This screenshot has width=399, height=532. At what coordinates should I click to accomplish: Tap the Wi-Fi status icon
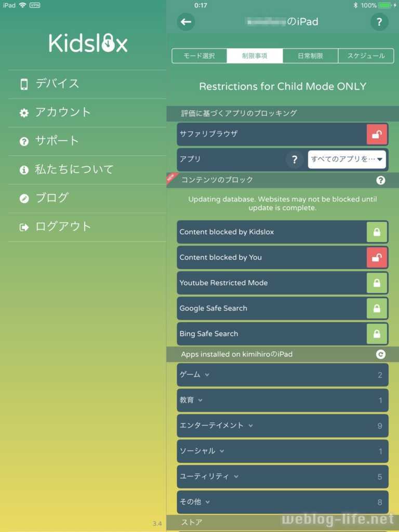[x=23, y=5]
